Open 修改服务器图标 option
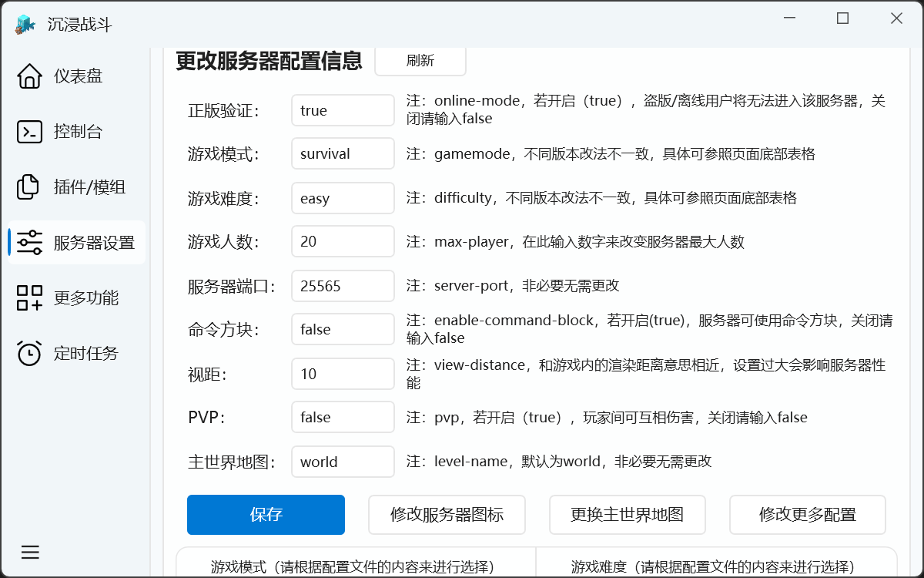This screenshot has height=578, width=924. (447, 515)
